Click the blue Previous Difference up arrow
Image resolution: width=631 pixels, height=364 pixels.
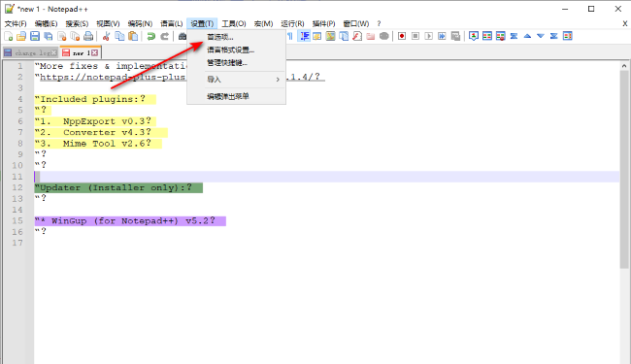(527, 36)
